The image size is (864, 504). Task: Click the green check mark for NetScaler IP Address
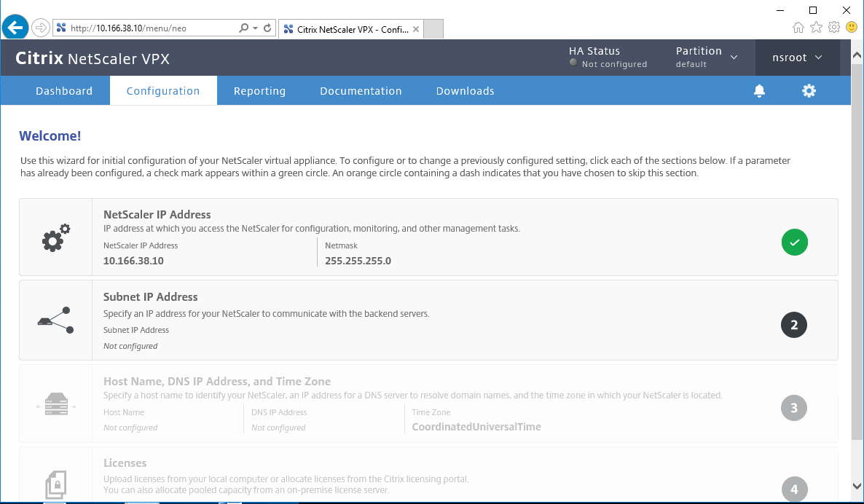(794, 242)
